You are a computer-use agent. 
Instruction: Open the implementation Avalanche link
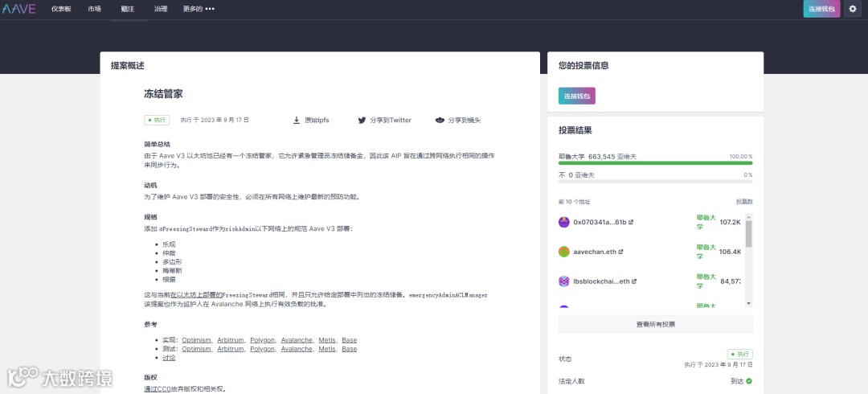click(x=297, y=340)
